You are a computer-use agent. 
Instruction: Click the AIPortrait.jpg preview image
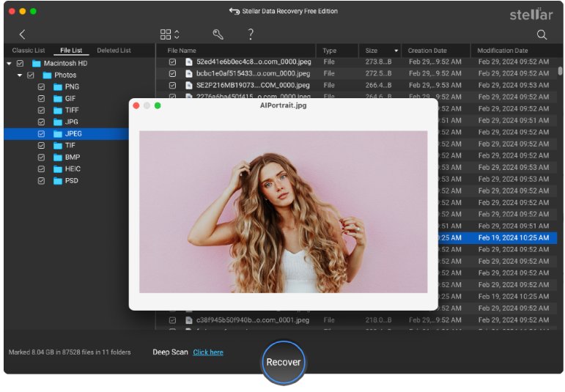coord(283,212)
